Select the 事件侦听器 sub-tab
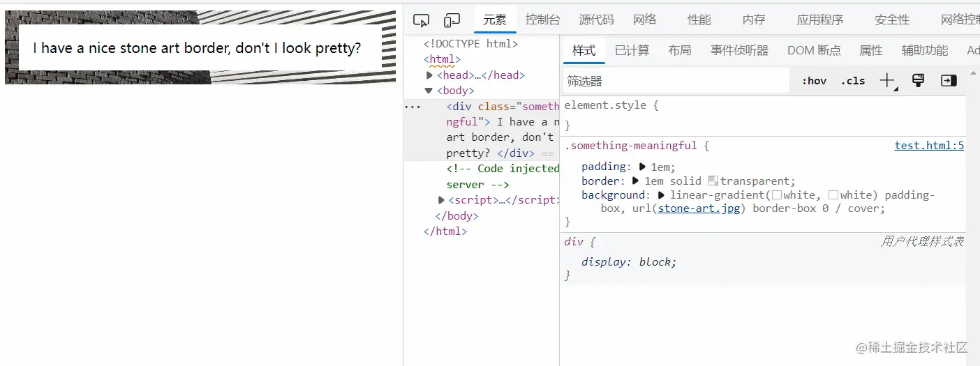 (x=740, y=50)
